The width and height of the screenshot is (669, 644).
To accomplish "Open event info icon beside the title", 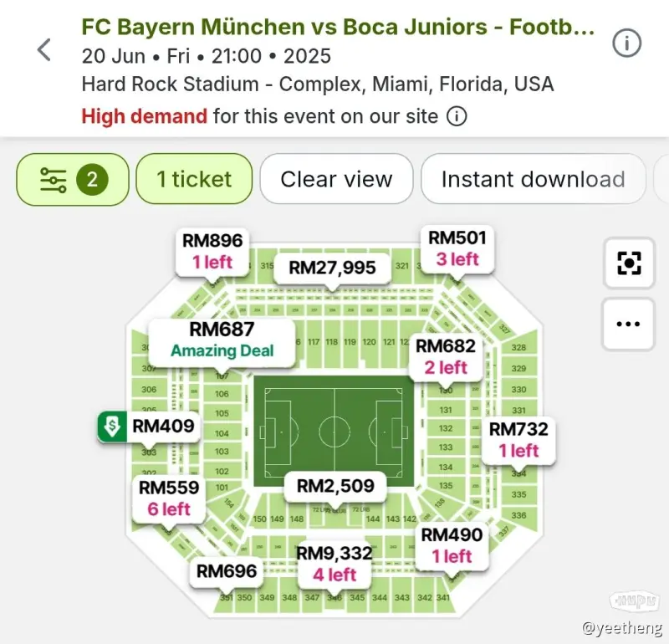I will coord(626,43).
